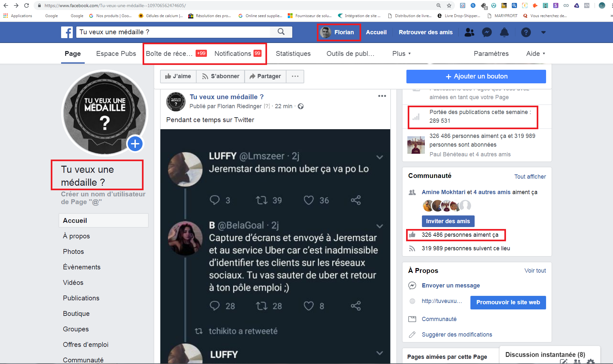Expand chevron on LUFFY @Lmszeer tweet
The width and height of the screenshot is (613, 364).
tap(380, 157)
